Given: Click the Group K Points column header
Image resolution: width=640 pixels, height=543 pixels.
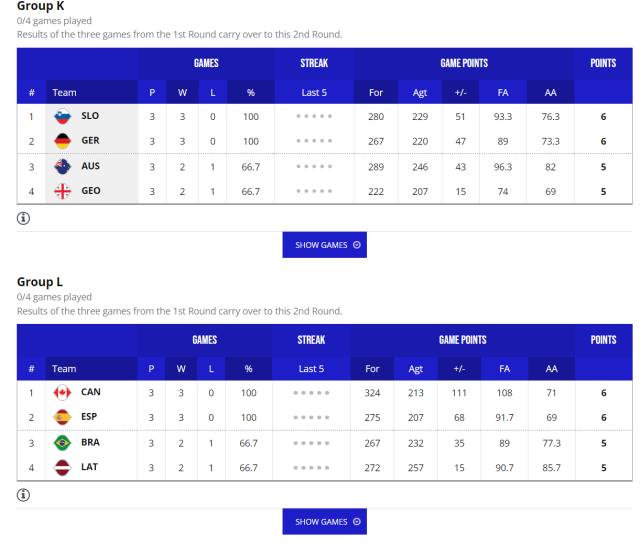Looking at the screenshot, I should click(x=602, y=62).
